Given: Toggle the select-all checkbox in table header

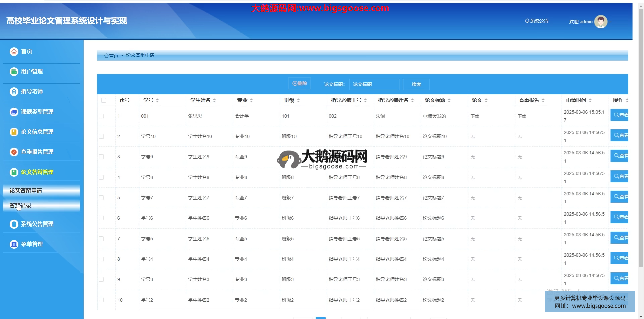Looking at the screenshot, I should 104,100.
